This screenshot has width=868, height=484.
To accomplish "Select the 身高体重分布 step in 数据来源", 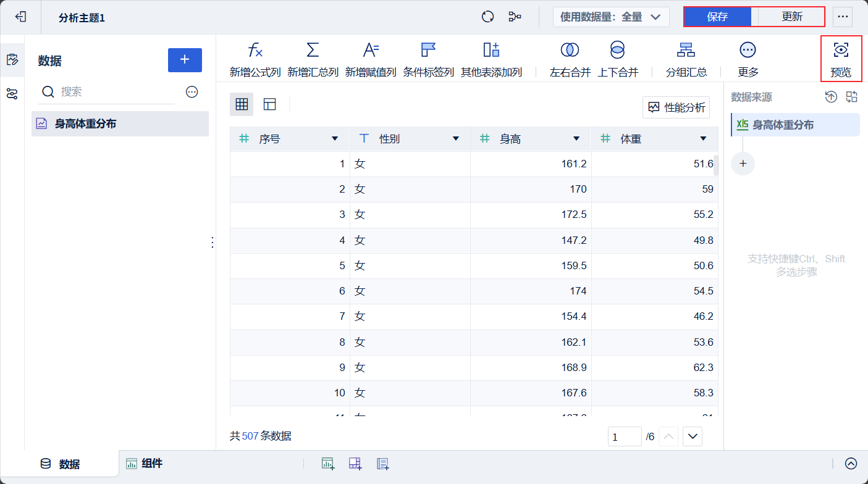I will 796,125.
